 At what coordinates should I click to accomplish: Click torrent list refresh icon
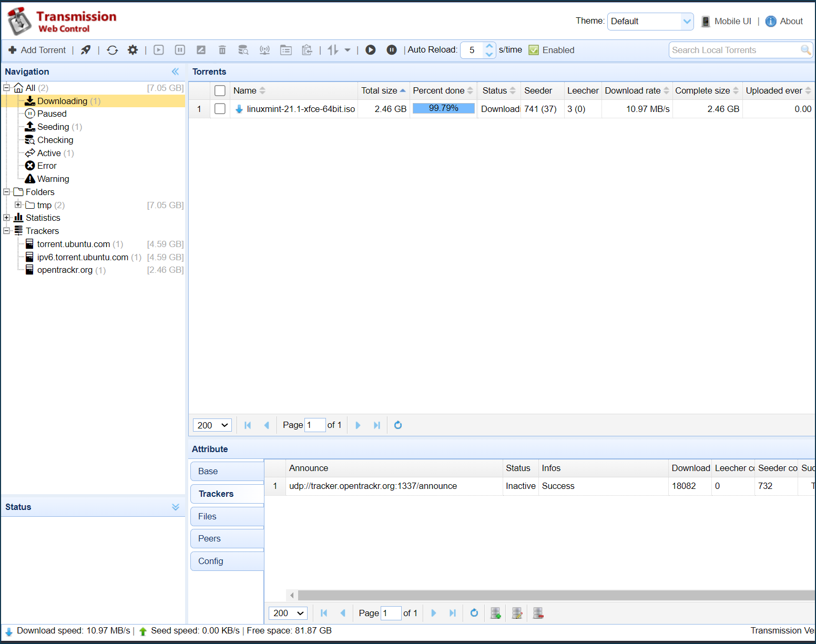[x=398, y=425]
